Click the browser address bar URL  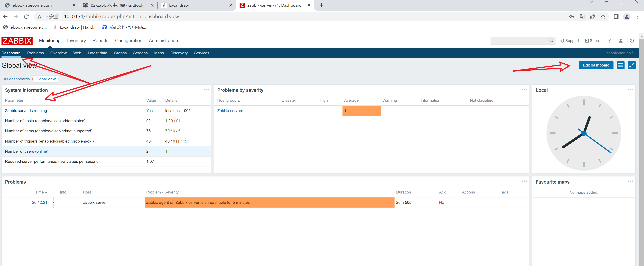121,16
